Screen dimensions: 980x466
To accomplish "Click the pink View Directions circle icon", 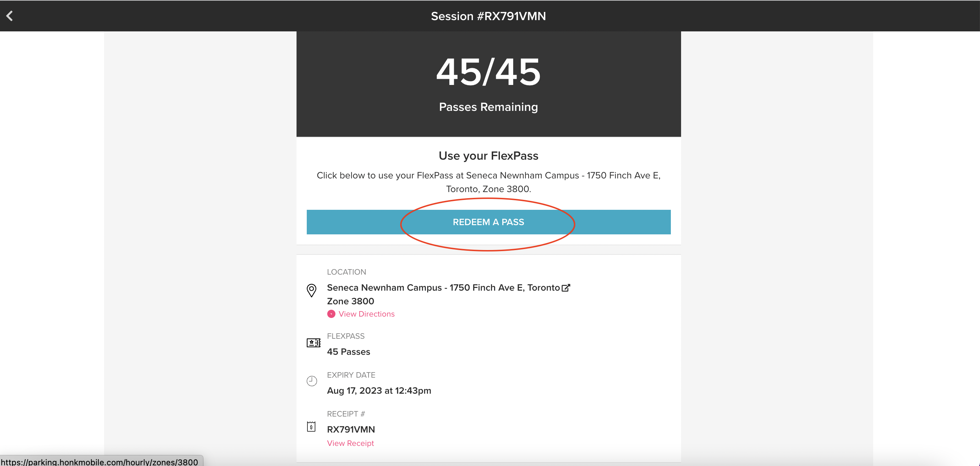I will (x=331, y=314).
